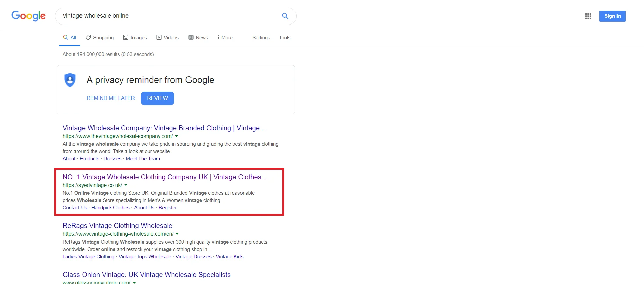
Task: Open search Settings
Action: click(x=261, y=38)
